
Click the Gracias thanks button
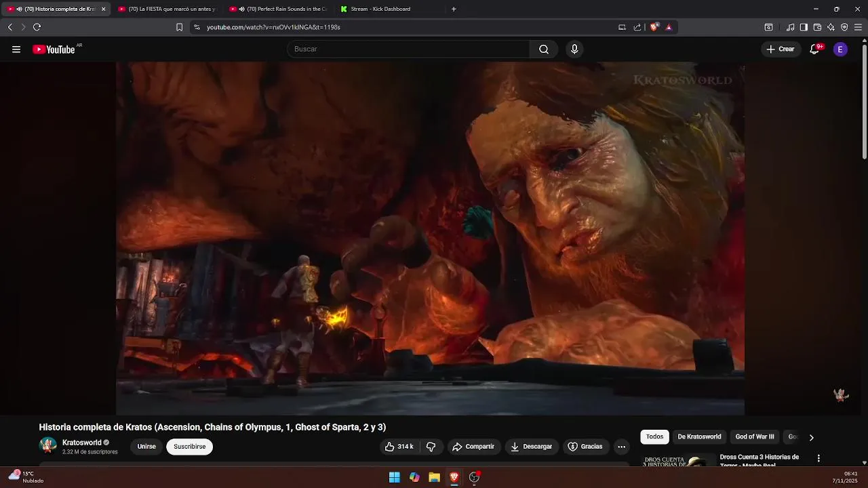point(585,447)
